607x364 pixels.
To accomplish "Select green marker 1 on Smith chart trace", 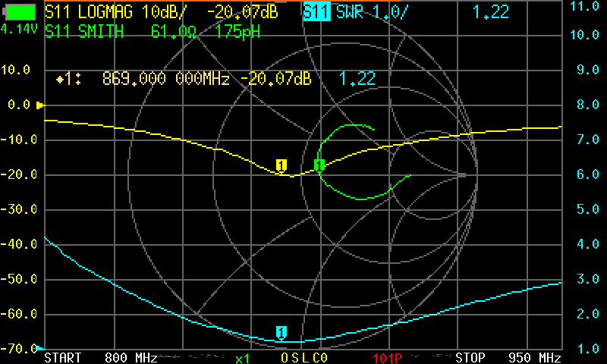I will [x=319, y=166].
